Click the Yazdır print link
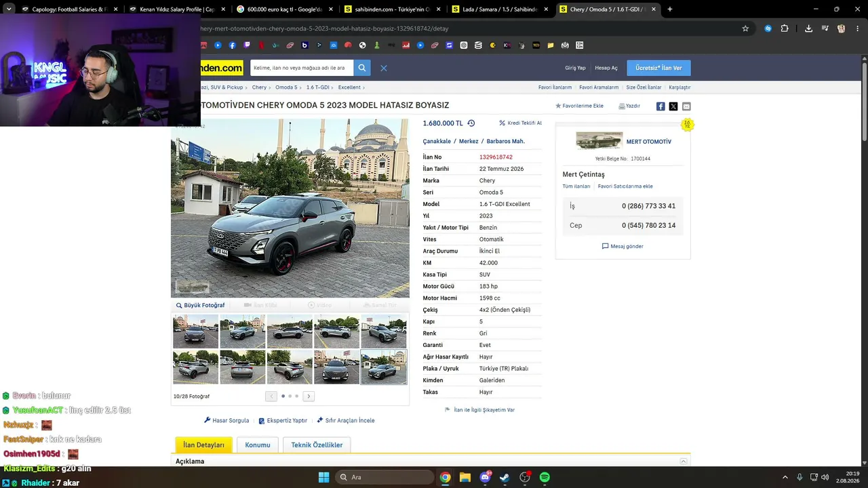Screen dimensions: 868x488 [629, 106]
